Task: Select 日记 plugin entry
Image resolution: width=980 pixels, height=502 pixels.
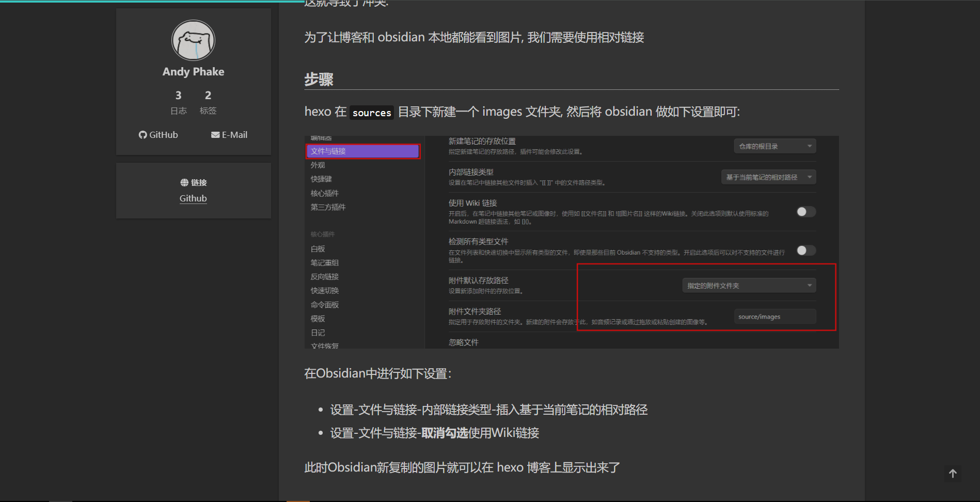Action: (318, 333)
